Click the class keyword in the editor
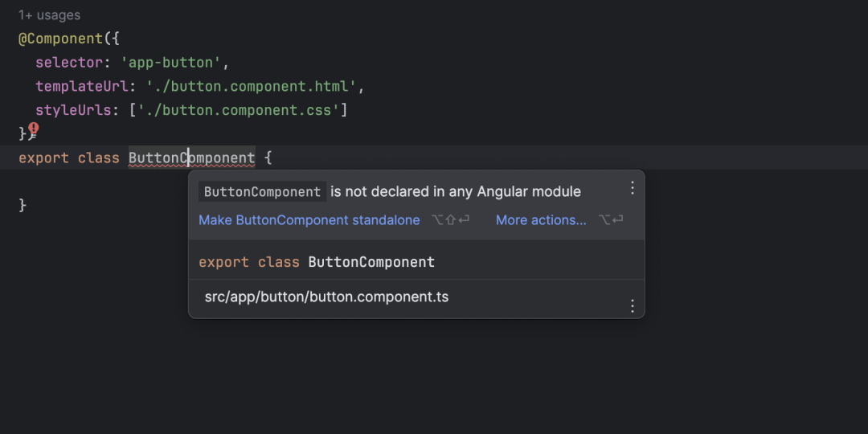The height and width of the screenshot is (434, 868). 99,158
